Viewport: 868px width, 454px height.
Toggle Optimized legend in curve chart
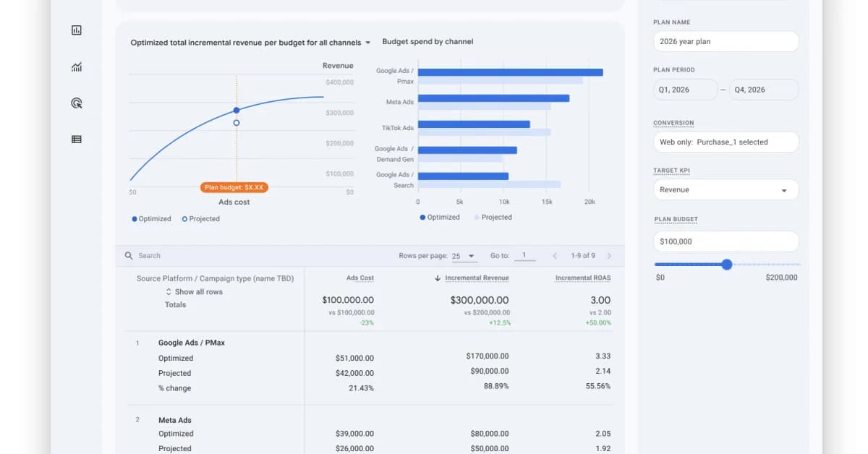pos(151,219)
